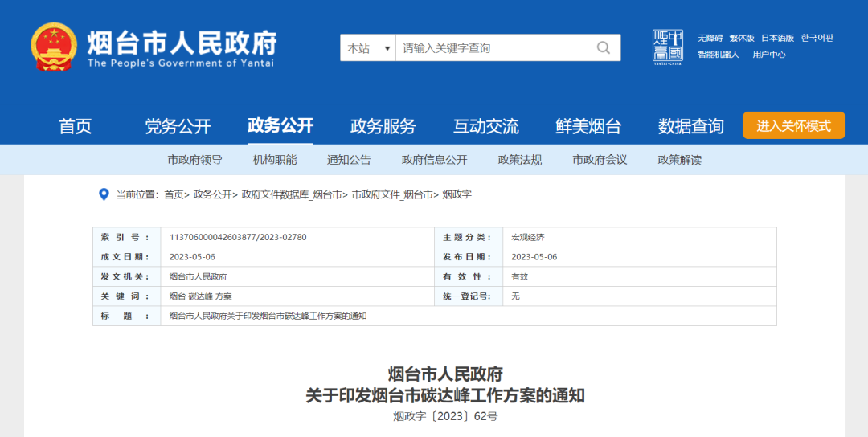Image resolution: width=868 pixels, height=437 pixels.
Task: Click the 政策解读 submenu link
Action: tap(680, 160)
